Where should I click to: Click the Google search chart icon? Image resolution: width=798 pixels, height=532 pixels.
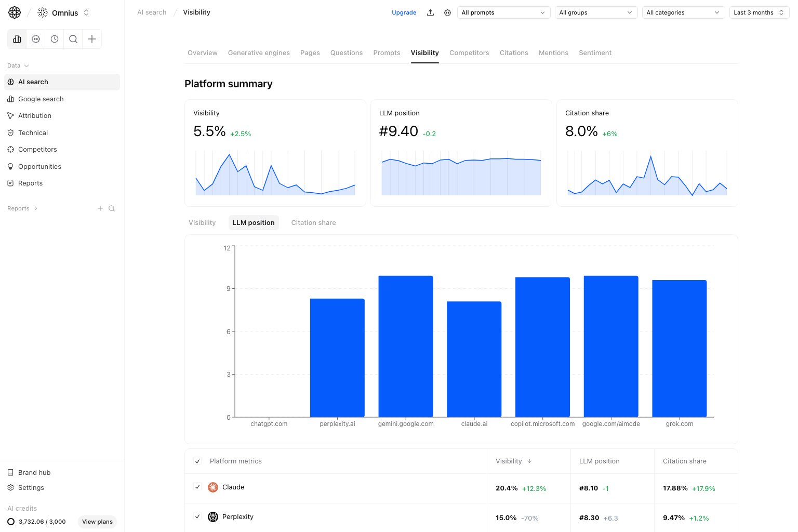pos(10,99)
